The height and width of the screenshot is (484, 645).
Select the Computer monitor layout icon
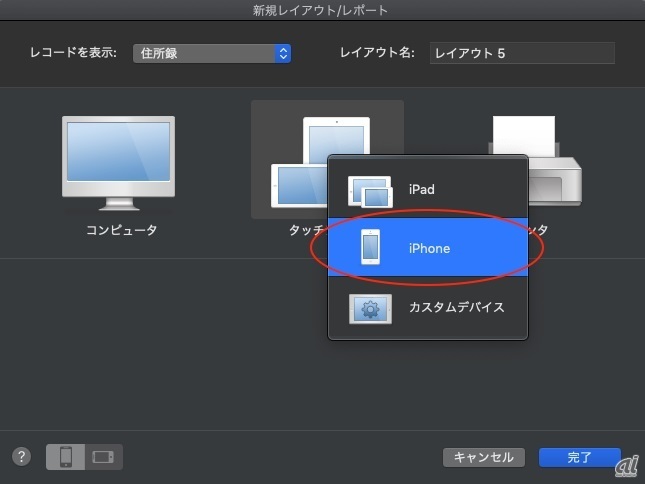(118, 160)
